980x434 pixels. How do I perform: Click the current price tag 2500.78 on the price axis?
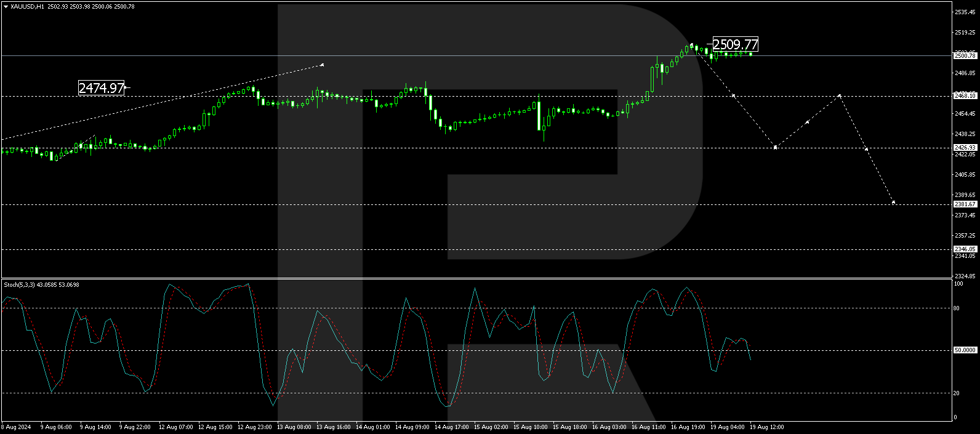point(965,55)
